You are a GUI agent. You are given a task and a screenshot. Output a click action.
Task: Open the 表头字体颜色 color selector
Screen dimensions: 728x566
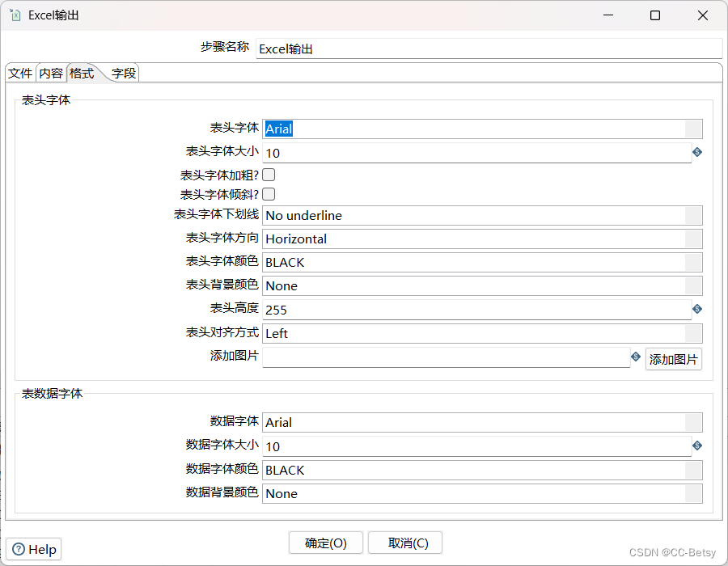point(694,262)
